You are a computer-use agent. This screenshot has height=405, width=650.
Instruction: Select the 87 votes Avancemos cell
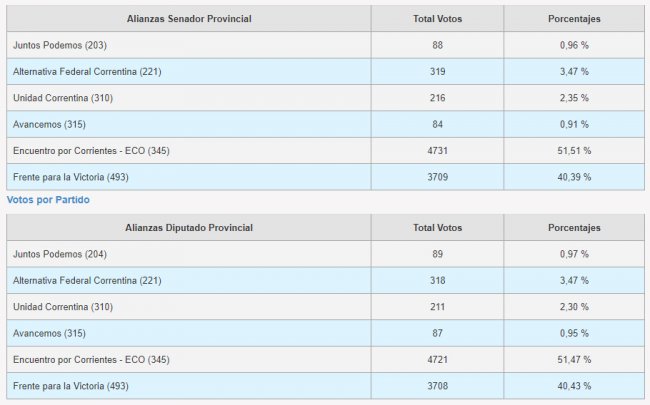[x=437, y=333]
